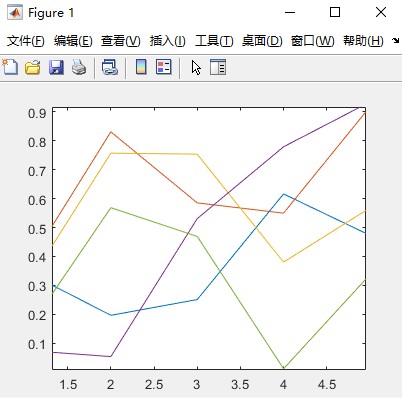The width and height of the screenshot is (402, 398).
Task: Select the purple line in the plot
Action: pos(240,182)
